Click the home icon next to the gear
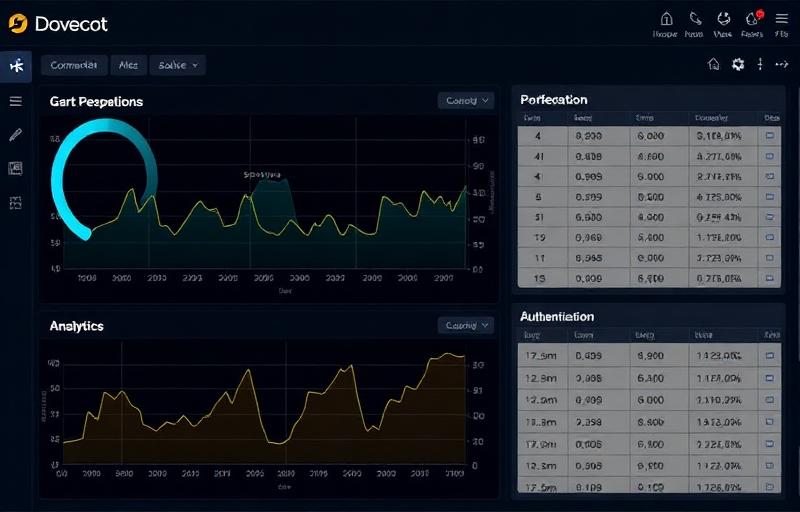The width and height of the screenshot is (800, 512). pos(713,64)
